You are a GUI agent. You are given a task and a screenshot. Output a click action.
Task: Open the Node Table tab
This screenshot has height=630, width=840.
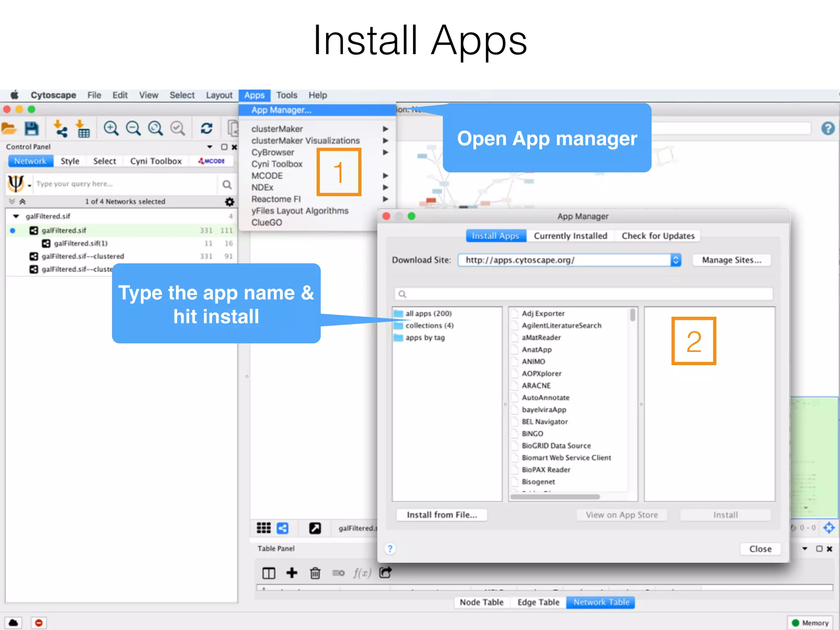tap(482, 602)
